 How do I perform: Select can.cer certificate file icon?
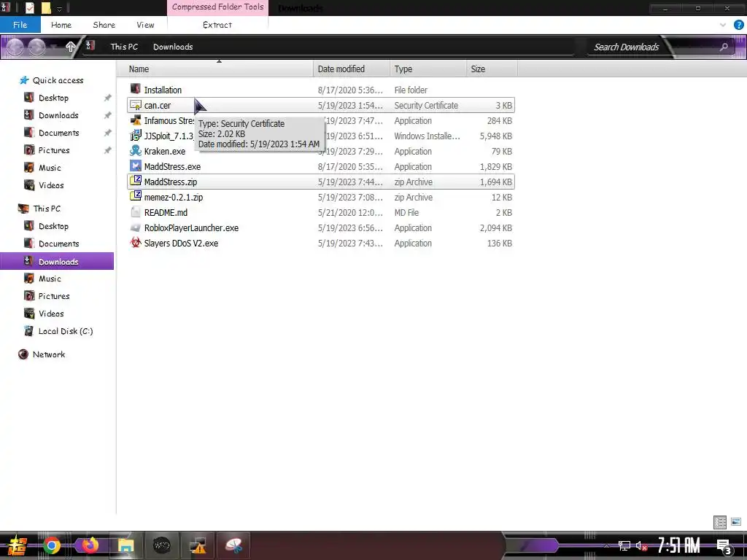(x=136, y=105)
